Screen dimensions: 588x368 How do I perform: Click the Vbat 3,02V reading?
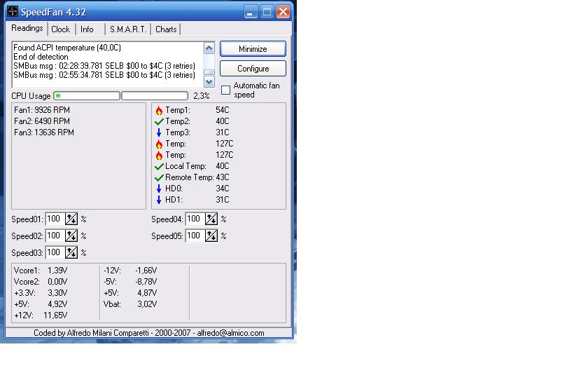click(x=130, y=304)
